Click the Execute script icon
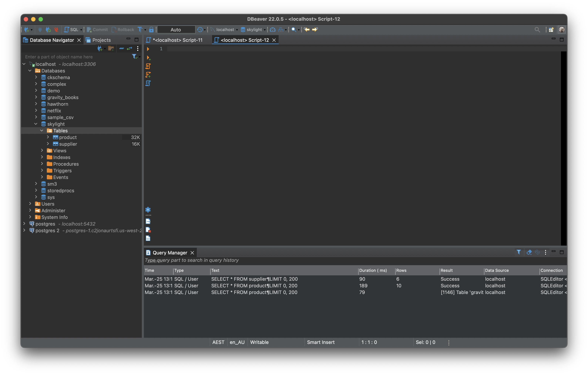This screenshot has height=375, width=588. [148, 66]
